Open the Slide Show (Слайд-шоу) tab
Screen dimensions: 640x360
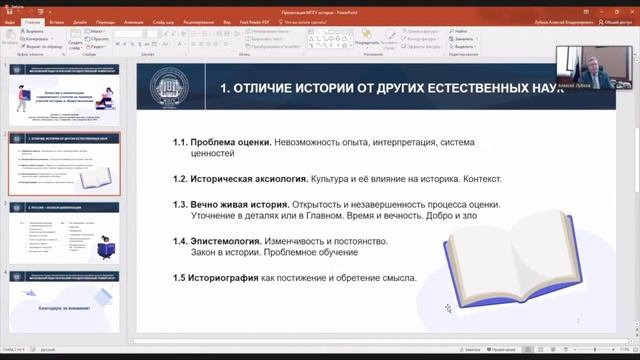tap(163, 22)
